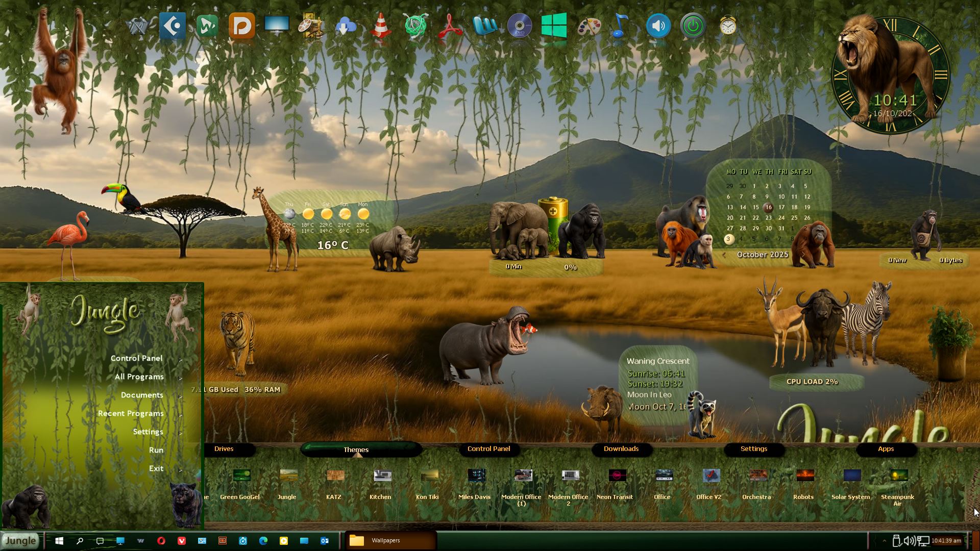Open Opera browser from the taskbar
The image size is (980, 551).
coord(161,541)
